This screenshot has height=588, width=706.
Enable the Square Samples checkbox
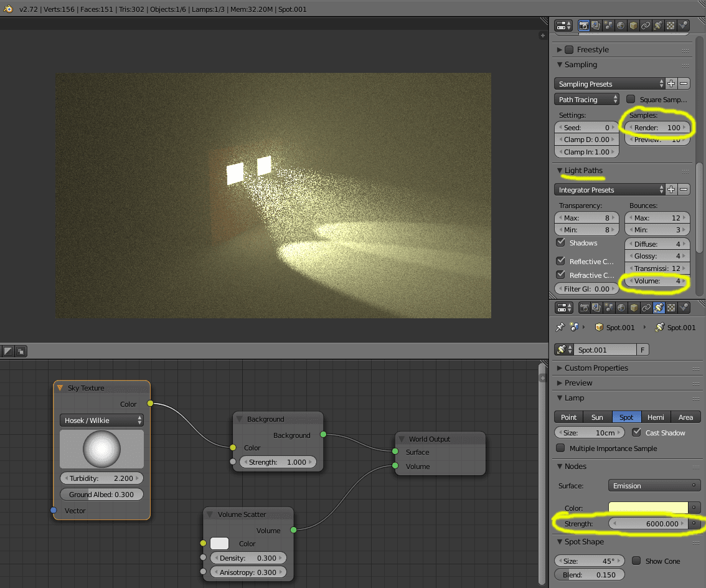tap(631, 99)
